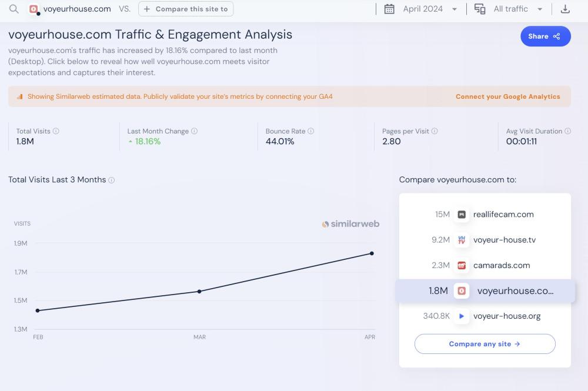
Task: Select reallifecam.com in compare list
Action: coord(503,214)
